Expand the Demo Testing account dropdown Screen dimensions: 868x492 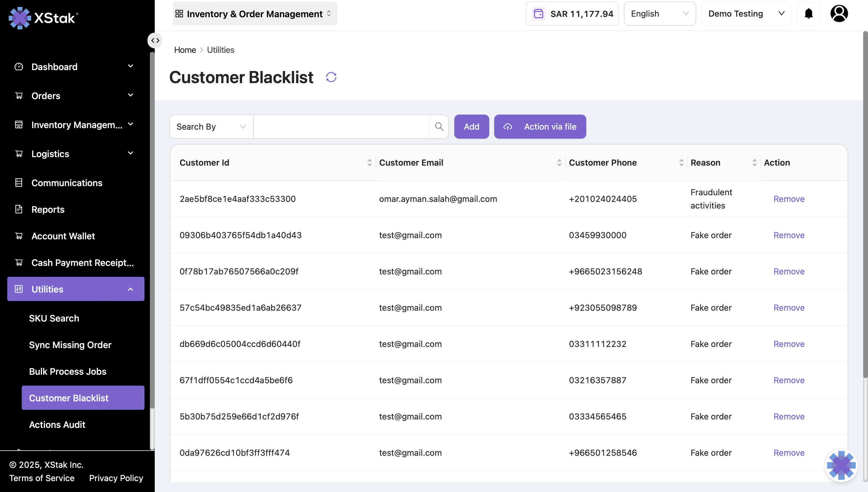[746, 14]
